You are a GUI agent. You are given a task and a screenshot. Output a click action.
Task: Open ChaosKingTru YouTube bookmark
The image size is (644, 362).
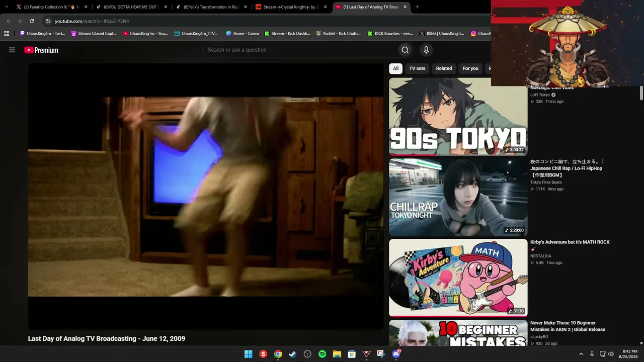point(145,34)
